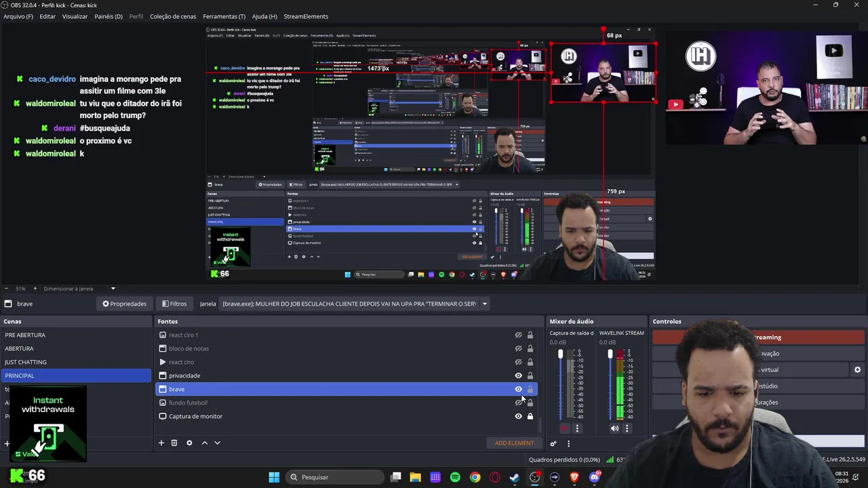Hide the privacidade source
Image resolution: width=868 pixels, height=488 pixels.
(x=518, y=375)
